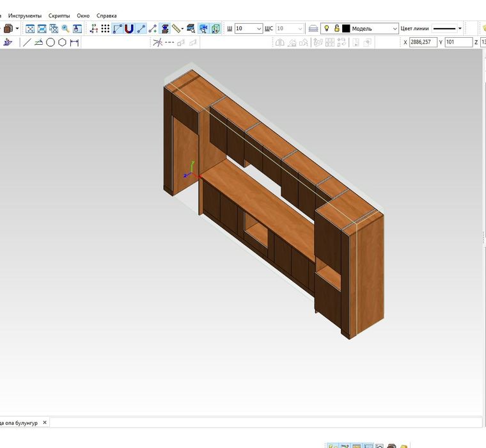Select the line drawing tool
This screenshot has width=486, height=448.
point(26,43)
